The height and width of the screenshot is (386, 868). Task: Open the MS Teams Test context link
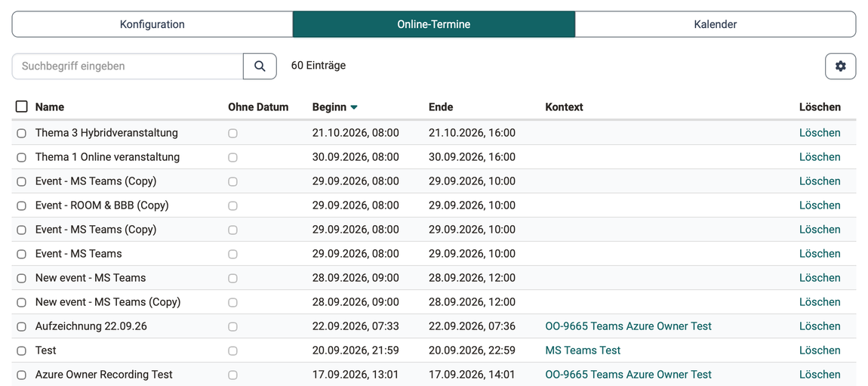[x=583, y=350]
